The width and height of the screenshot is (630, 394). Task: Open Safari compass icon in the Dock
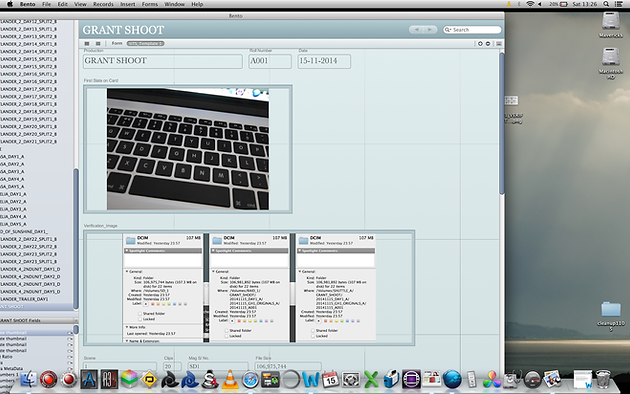click(x=250, y=380)
